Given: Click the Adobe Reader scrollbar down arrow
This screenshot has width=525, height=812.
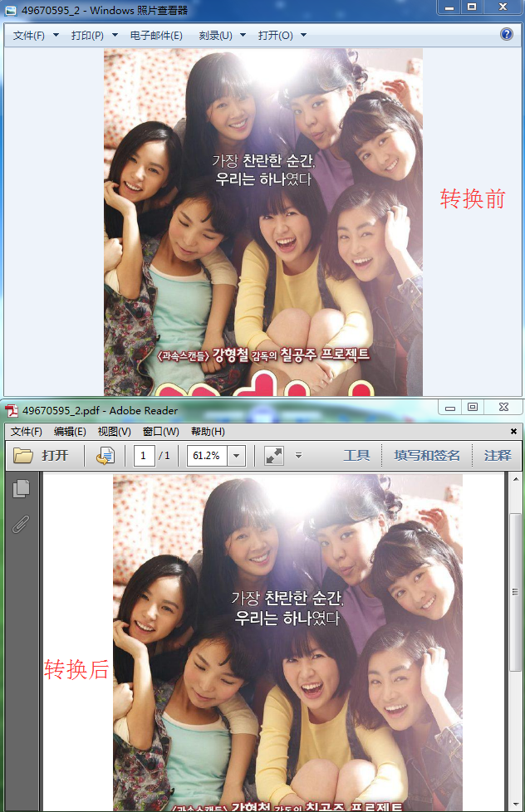Looking at the screenshot, I should coord(515,805).
